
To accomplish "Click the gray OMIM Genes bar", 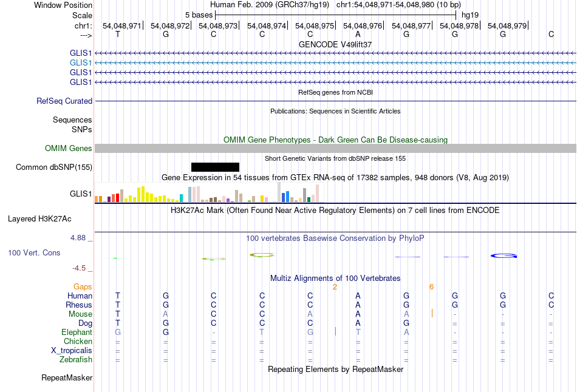I will pyautogui.click(x=336, y=148).
